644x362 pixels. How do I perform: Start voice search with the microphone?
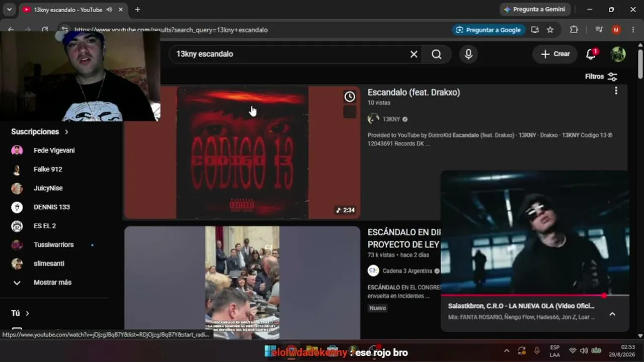[x=468, y=54]
